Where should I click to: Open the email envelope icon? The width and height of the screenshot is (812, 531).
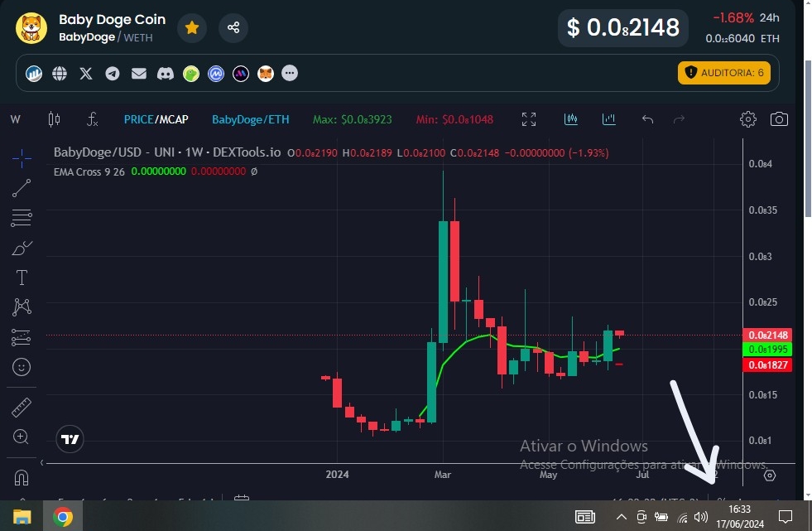point(139,74)
